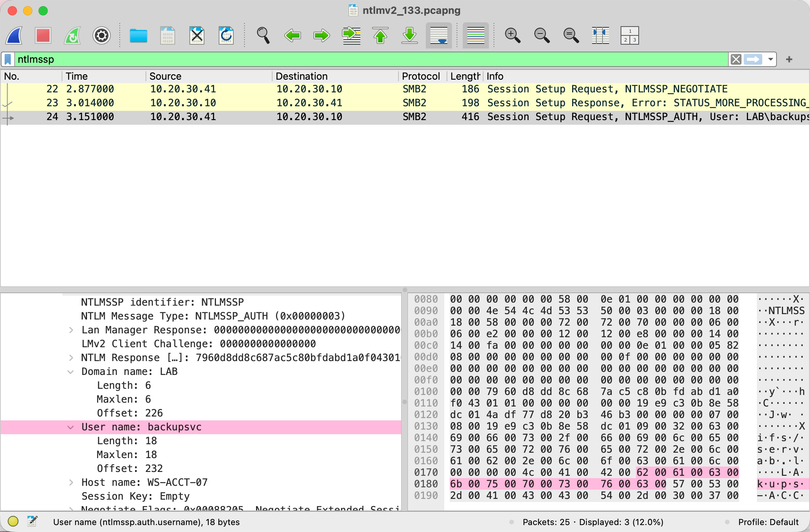Go to specified packet icon
The width and height of the screenshot is (810, 532).
point(351,36)
